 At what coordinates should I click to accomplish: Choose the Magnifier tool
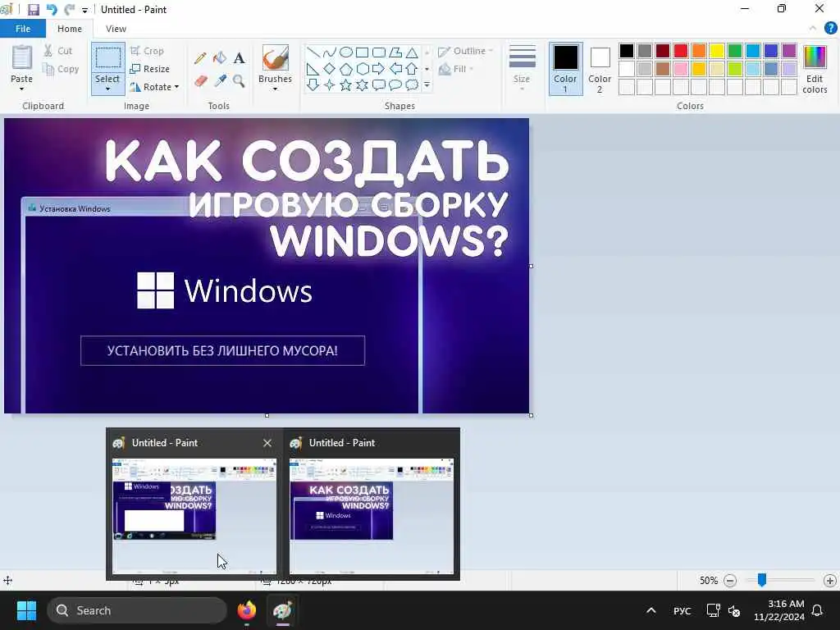239,81
